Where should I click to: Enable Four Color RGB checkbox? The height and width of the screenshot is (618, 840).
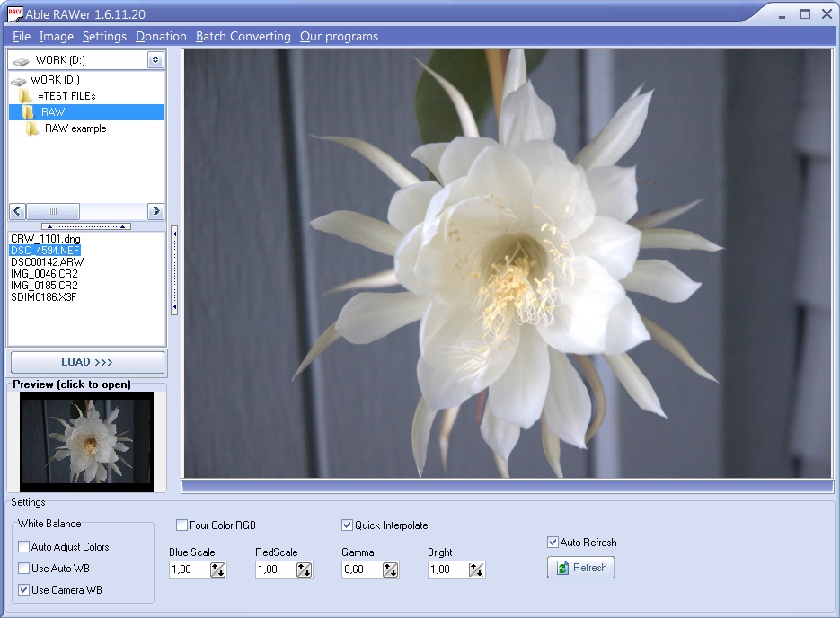point(182,525)
